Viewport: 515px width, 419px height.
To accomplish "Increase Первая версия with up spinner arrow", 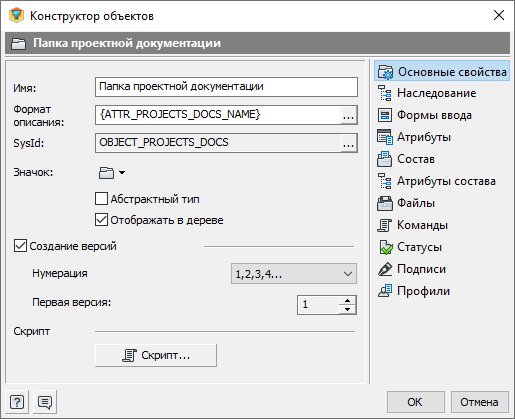I will pos(348,300).
